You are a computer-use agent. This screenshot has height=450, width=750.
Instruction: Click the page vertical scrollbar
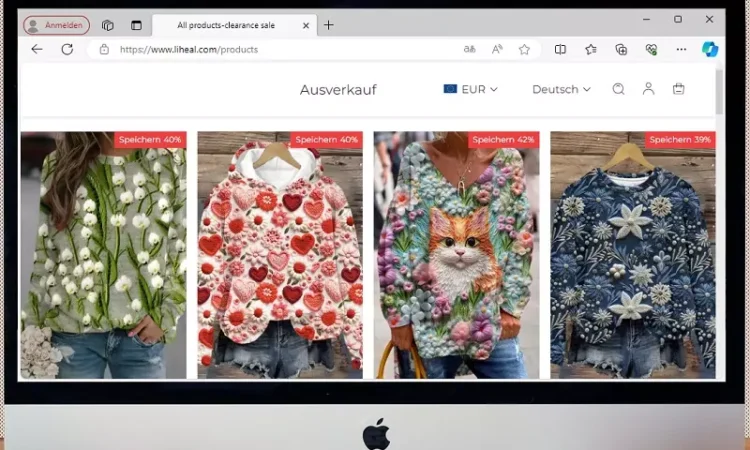point(719,92)
